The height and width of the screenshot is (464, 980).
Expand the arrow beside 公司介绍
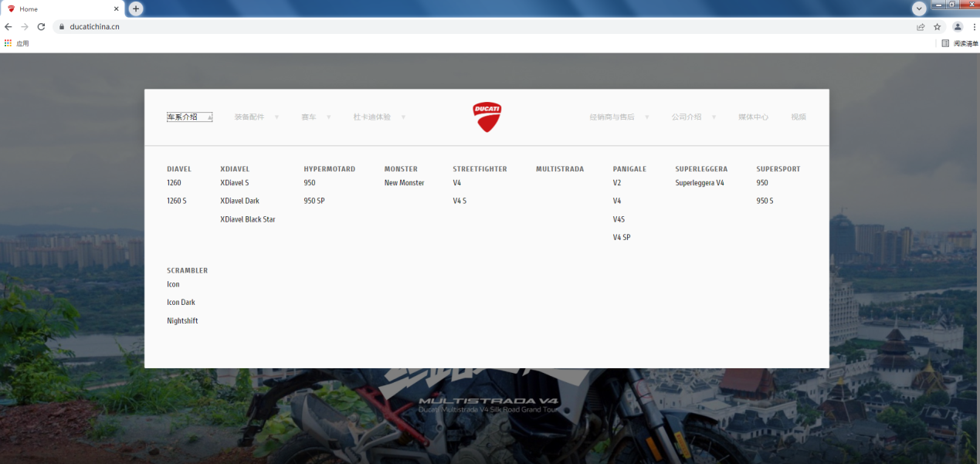714,117
